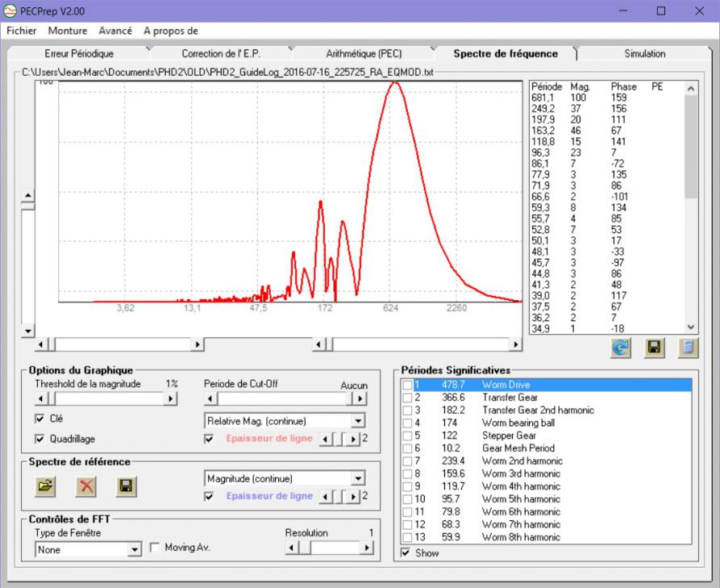Toggle the Quadrillage checkbox
This screenshot has width=720, height=588.
coord(40,439)
